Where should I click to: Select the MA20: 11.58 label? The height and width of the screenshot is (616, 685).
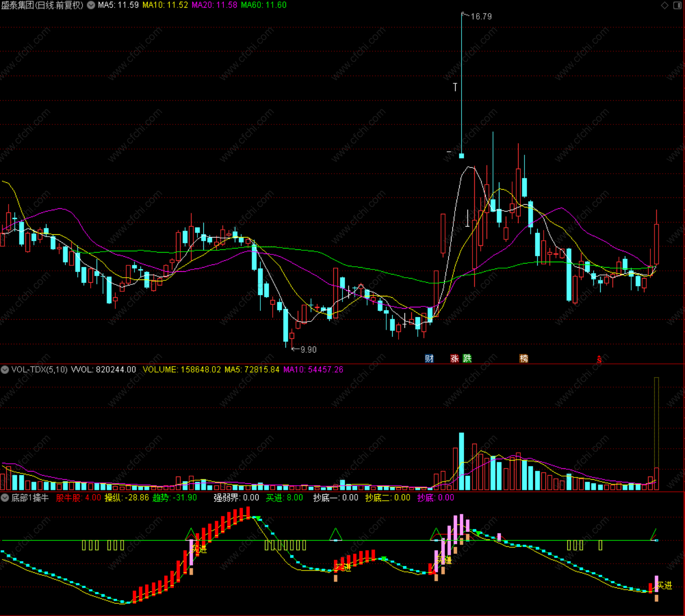point(214,5)
